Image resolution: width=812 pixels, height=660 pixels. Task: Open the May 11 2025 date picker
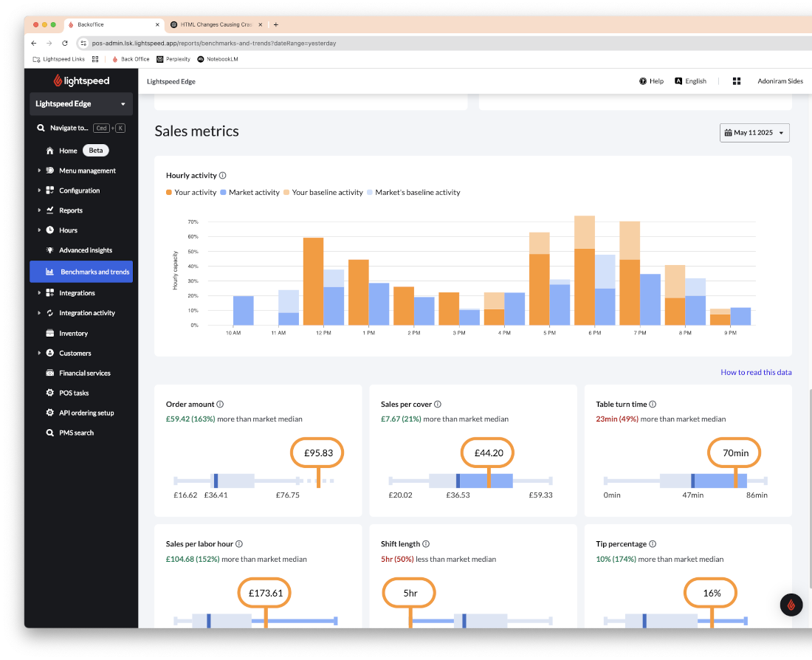754,132
